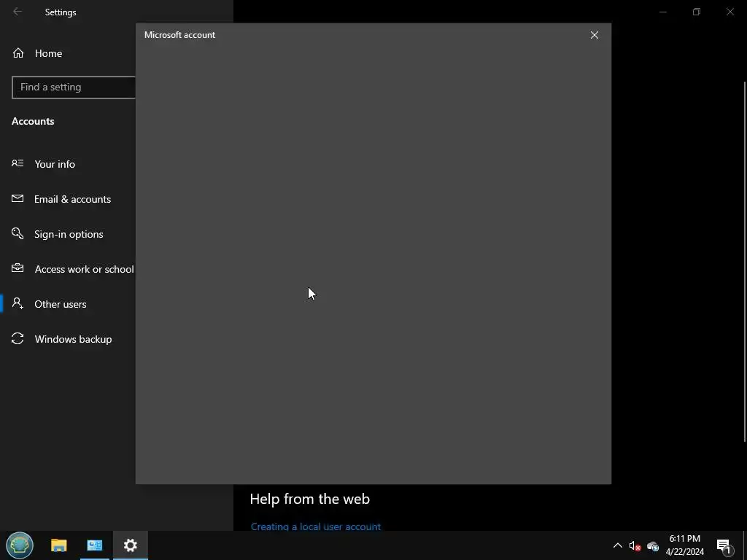Viewport: 747px width, 560px height.
Task: Close the Settings window
Action: pyautogui.click(x=729, y=12)
